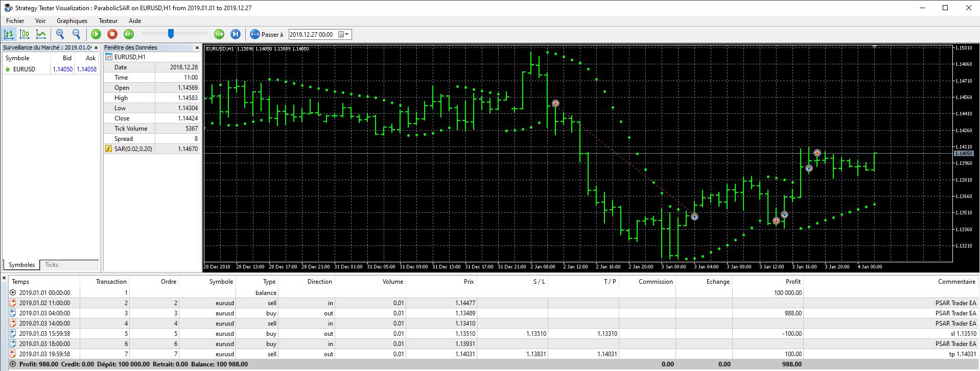
Task: Open the Testeur menu
Action: (x=108, y=21)
